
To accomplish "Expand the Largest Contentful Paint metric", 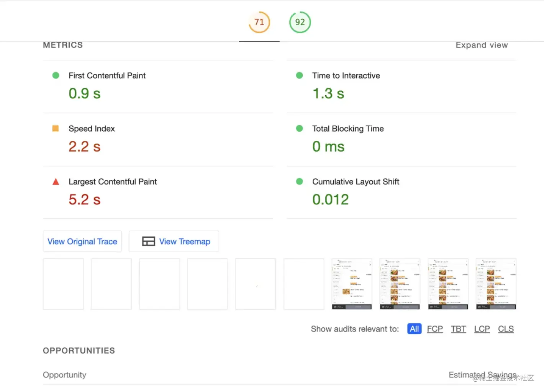I will (113, 182).
